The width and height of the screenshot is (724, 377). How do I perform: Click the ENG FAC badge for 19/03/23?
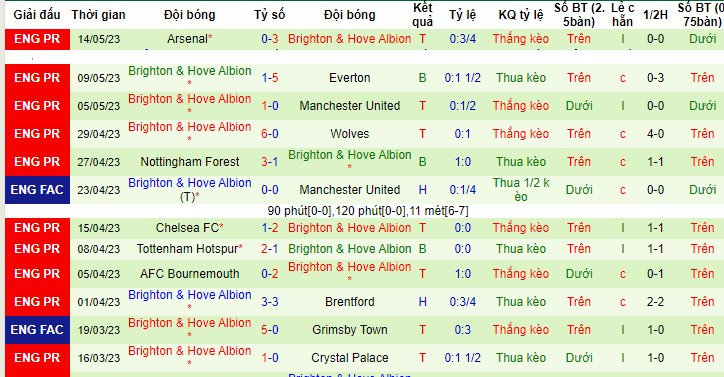click(37, 330)
